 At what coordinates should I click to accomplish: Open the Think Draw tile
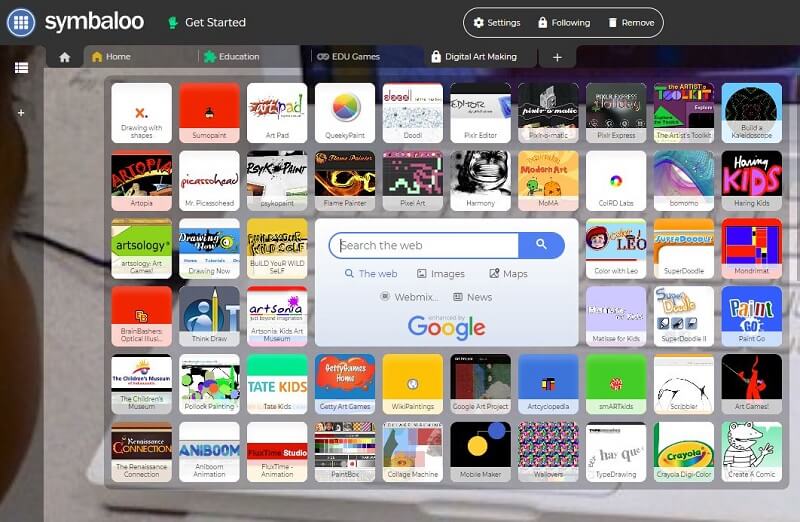209,316
